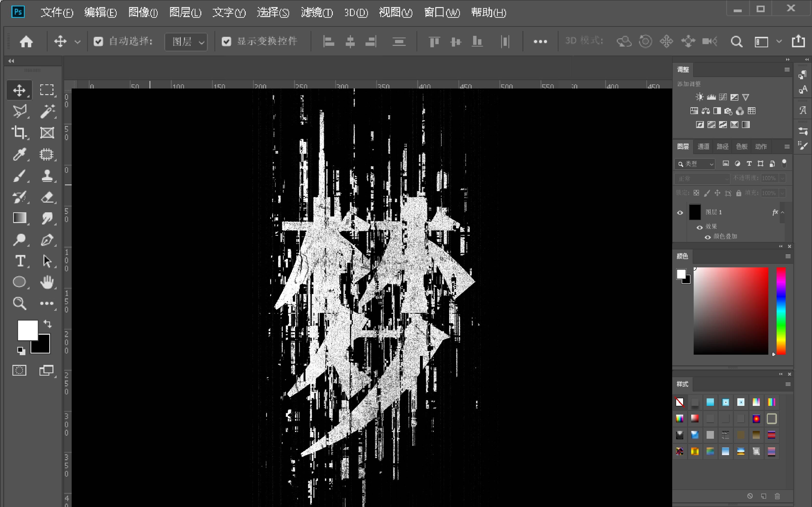Select the Horizontal Type tool
Viewport: 812px width, 507px height.
pos(20,261)
